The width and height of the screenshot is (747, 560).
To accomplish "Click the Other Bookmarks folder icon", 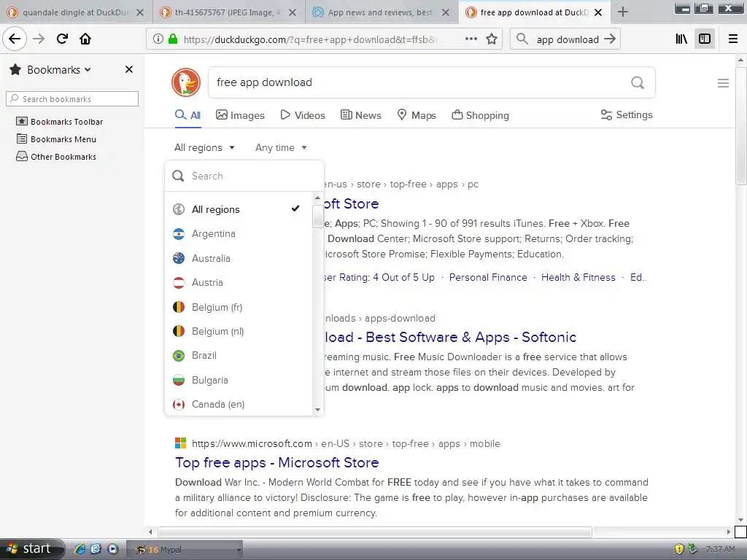I will point(22,157).
